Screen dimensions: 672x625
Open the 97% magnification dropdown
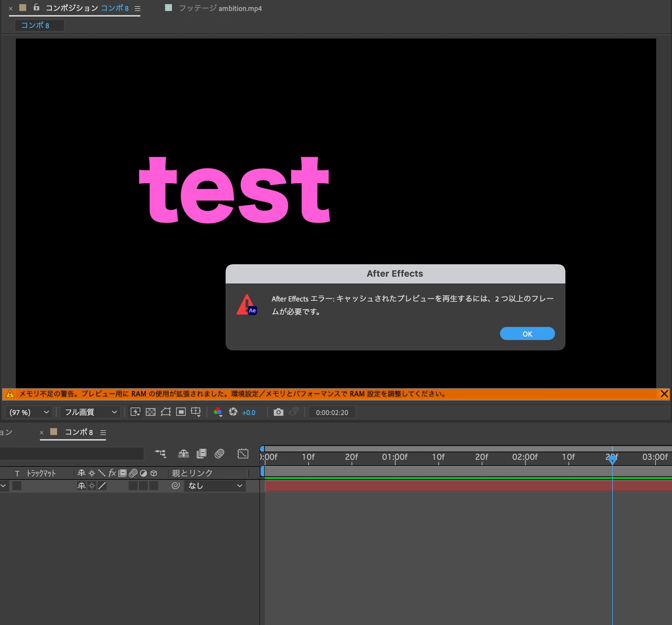[29, 412]
